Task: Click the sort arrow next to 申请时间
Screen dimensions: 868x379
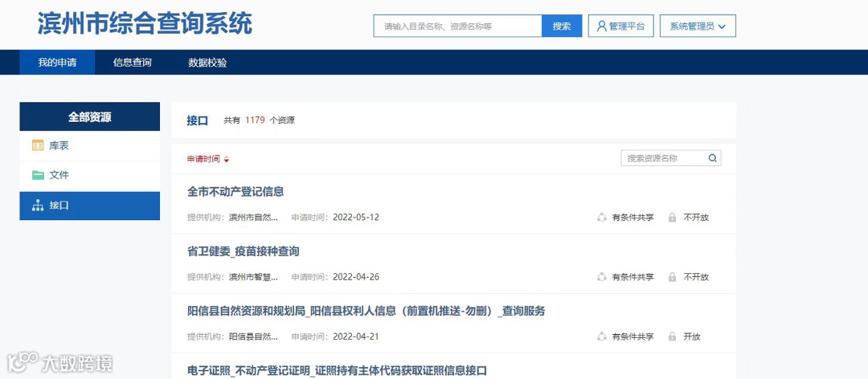Action: click(227, 159)
